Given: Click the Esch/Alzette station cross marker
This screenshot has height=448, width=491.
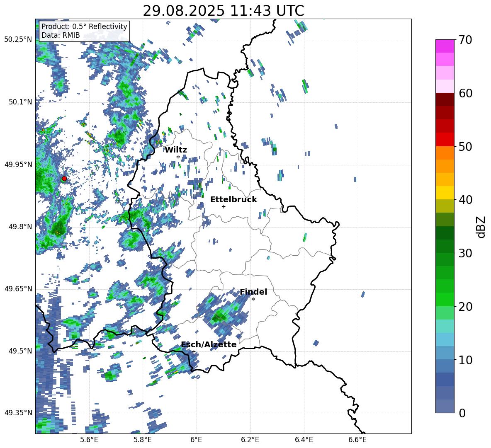Looking at the screenshot, I should point(194,351).
